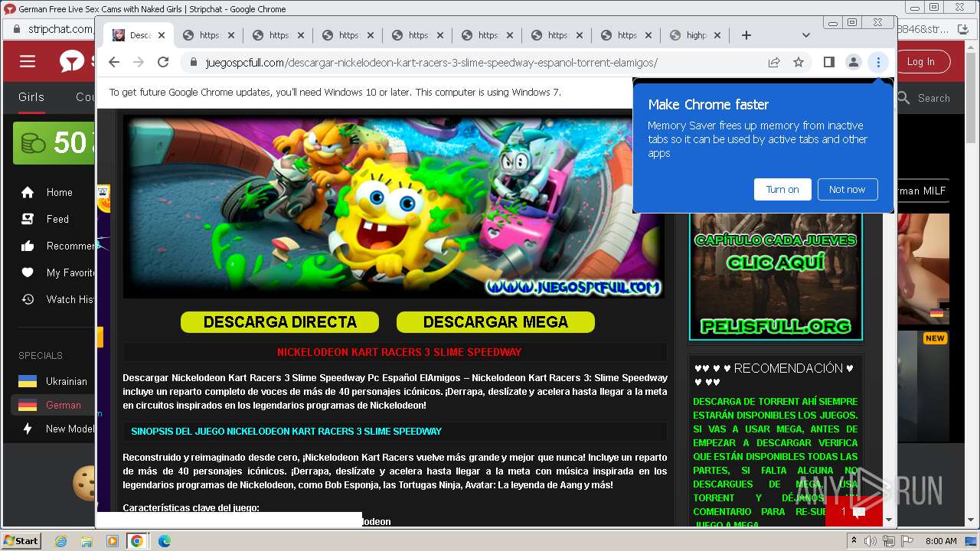Close the active 'Desca' tab

pos(162,35)
